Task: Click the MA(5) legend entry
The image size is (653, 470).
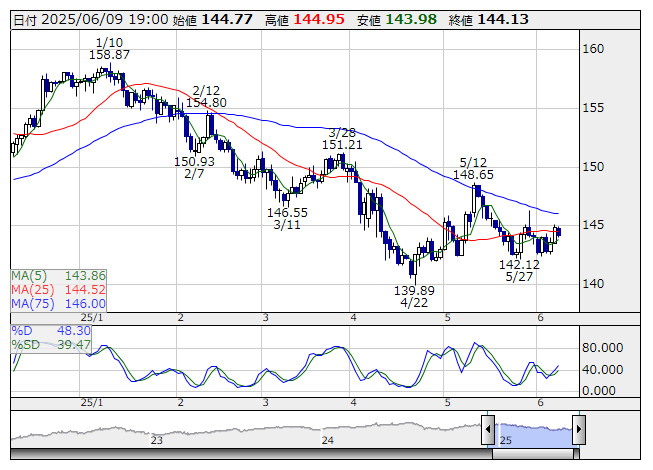Action: pyautogui.click(x=59, y=276)
